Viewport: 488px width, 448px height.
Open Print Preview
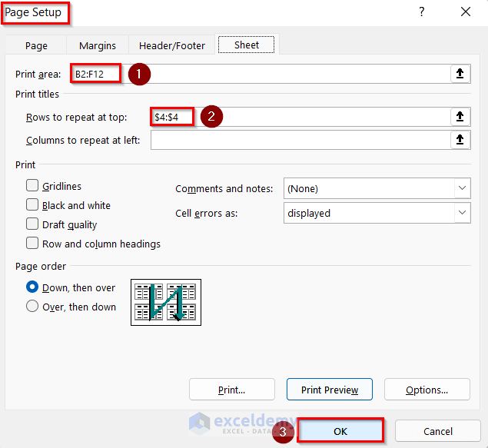click(330, 390)
